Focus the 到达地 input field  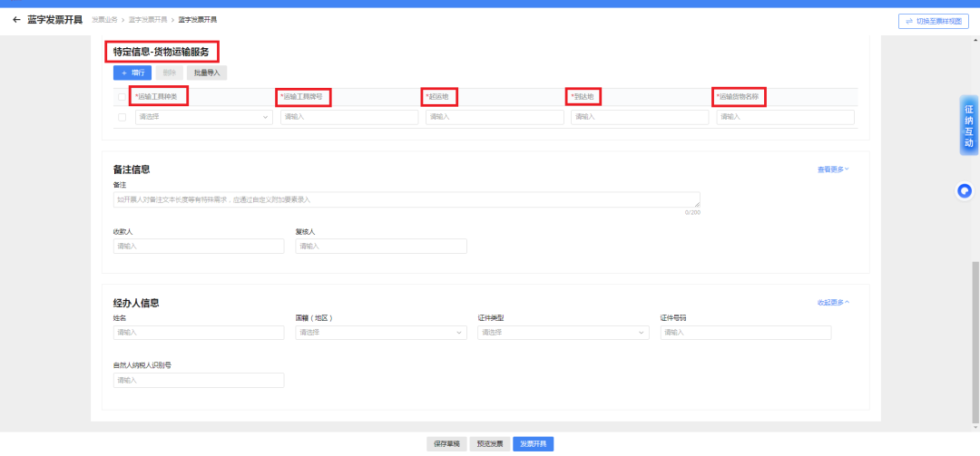640,117
